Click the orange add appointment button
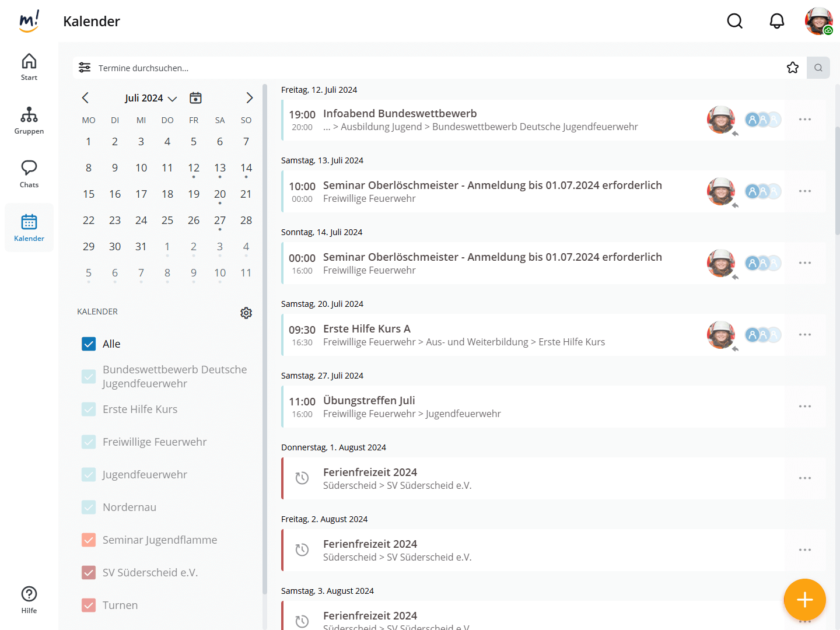The image size is (840, 630). pos(804,599)
